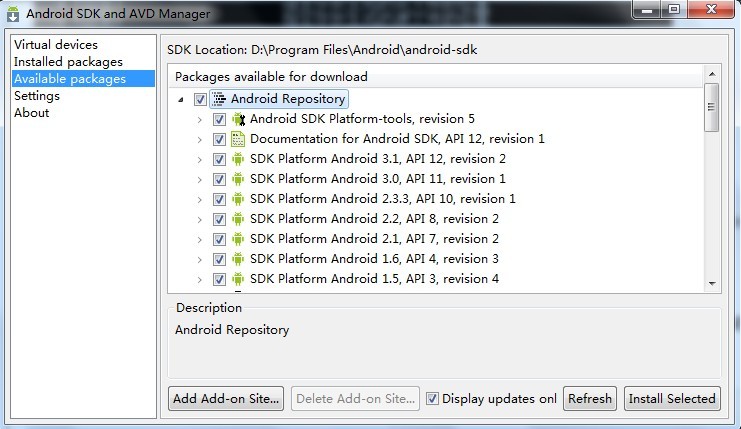Uncheck SDK Platform Android 1.6 checkbox

[219, 259]
